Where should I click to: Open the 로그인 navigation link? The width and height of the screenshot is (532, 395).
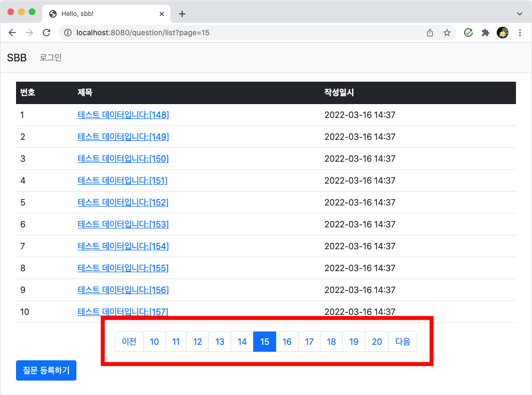(51, 58)
